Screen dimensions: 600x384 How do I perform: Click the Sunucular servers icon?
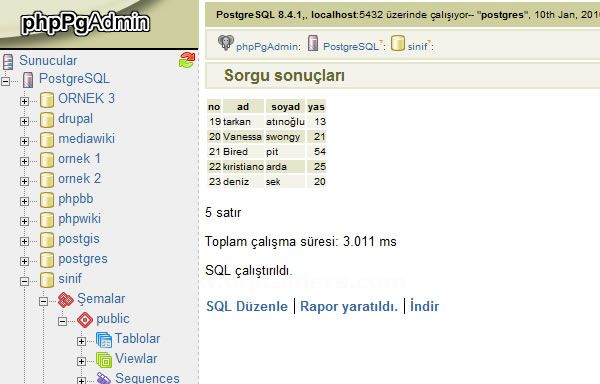point(8,61)
